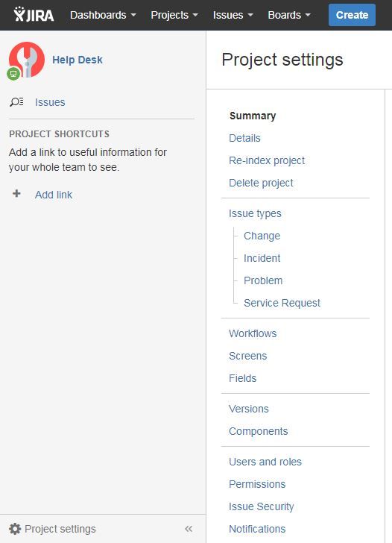Screen dimensions: 392x543
Task: Open the Help Desk project avatar
Action: tap(27, 60)
